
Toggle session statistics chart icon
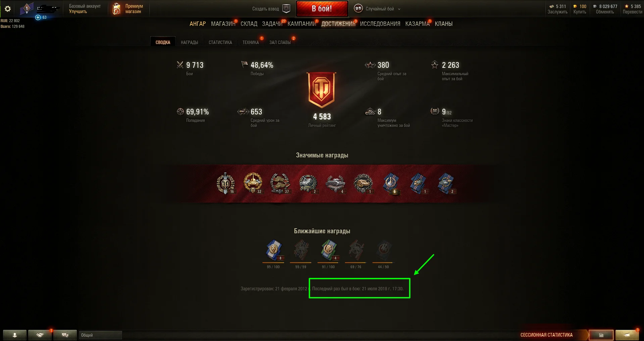tap(601, 335)
